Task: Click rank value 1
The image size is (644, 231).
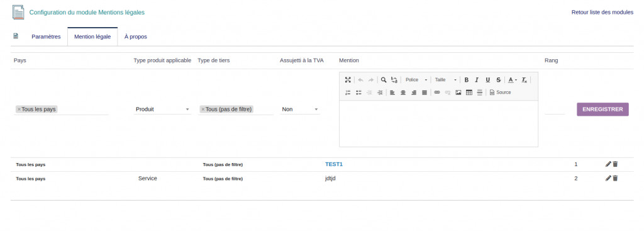Action: click(576, 164)
